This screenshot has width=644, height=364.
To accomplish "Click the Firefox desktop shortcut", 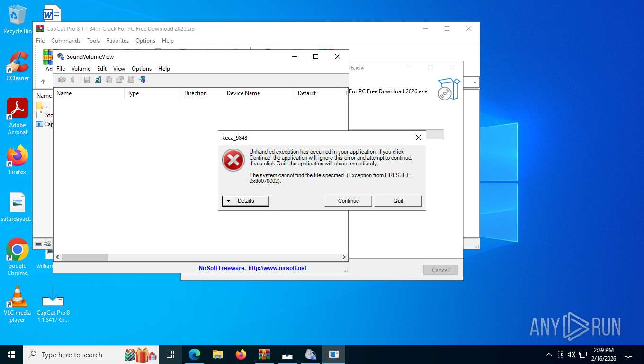I will tap(18, 160).
